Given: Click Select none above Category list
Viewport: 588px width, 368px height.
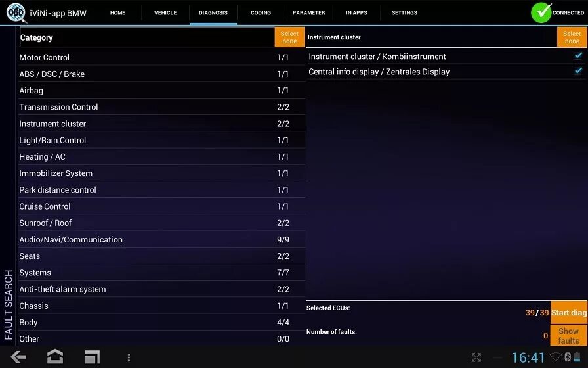Looking at the screenshot, I should 289,37.
